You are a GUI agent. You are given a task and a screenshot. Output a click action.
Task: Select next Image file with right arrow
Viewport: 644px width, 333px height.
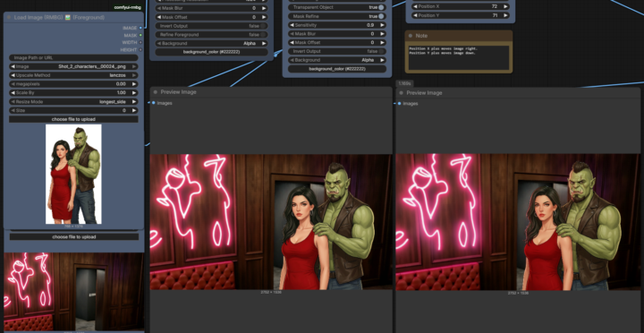(134, 66)
